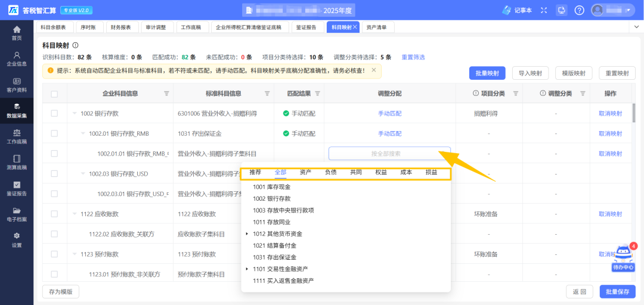Click the monitor download icon in header
The width and height of the screenshot is (644, 305).
click(562, 10)
